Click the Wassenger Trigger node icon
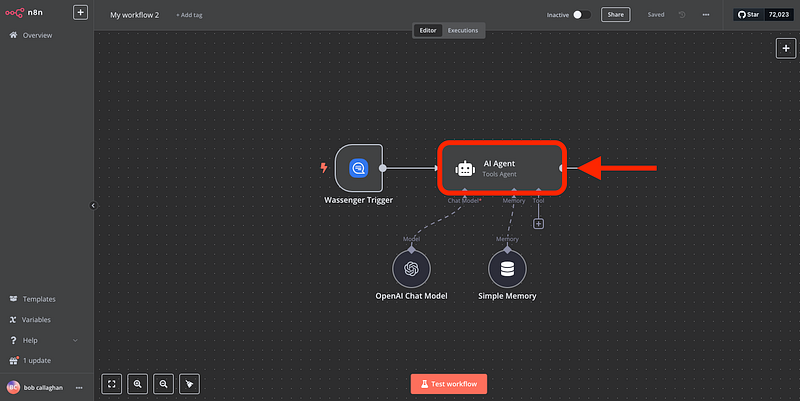This screenshot has width=800, height=401. tap(358, 168)
